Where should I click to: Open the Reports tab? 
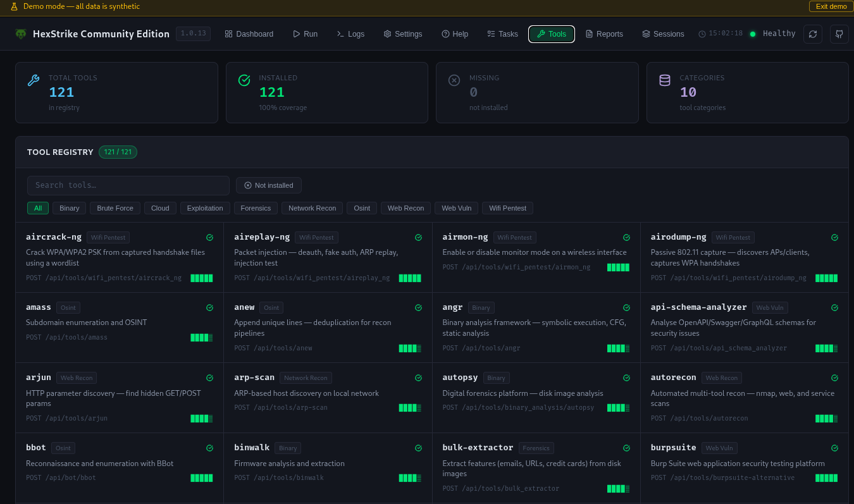(605, 34)
